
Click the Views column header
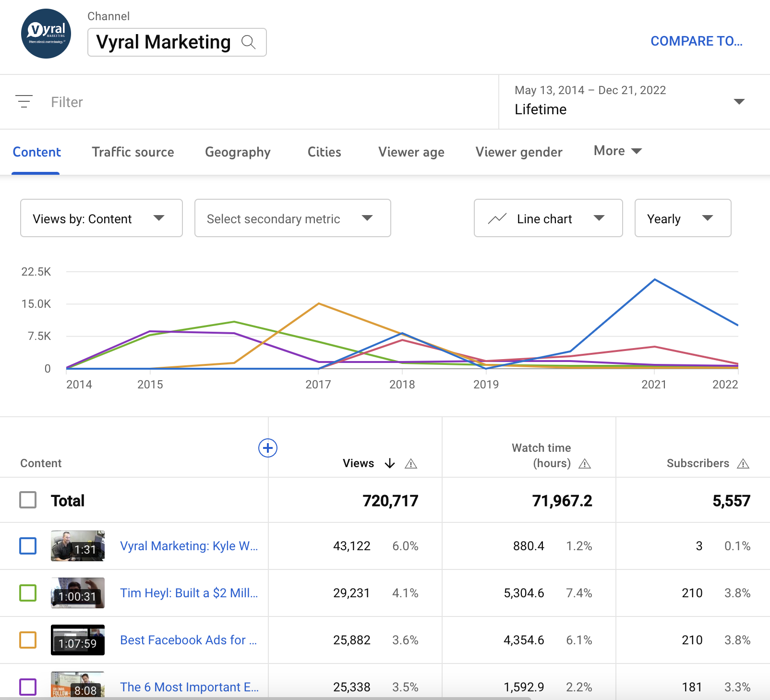(x=358, y=463)
